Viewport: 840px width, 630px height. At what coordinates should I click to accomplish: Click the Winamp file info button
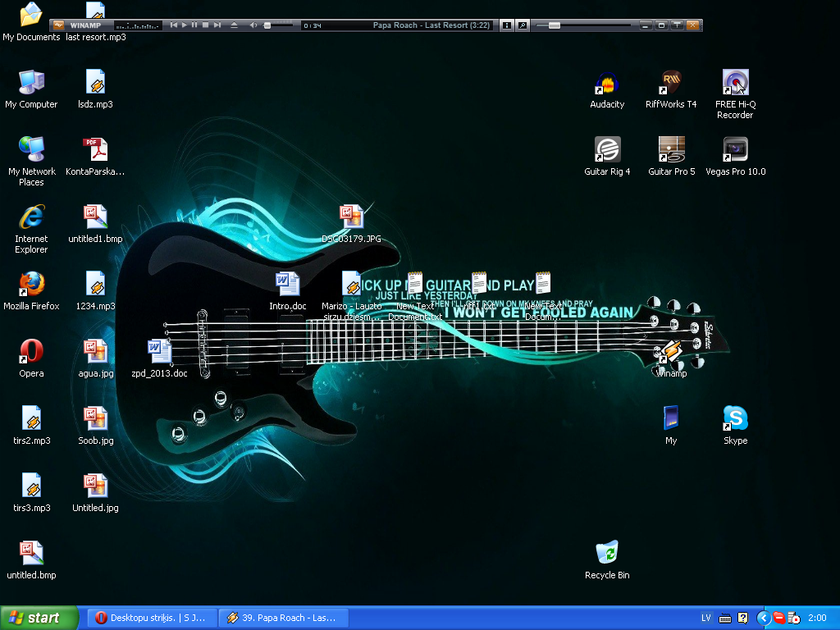tap(506, 25)
